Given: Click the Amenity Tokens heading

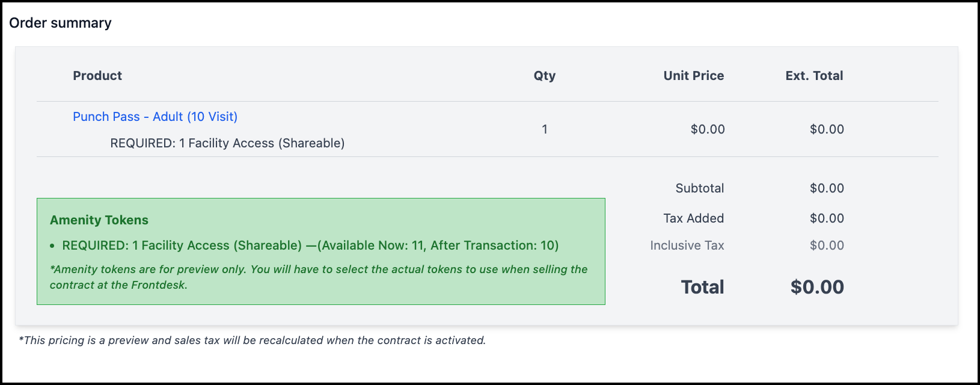Looking at the screenshot, I should click(99, 220).
